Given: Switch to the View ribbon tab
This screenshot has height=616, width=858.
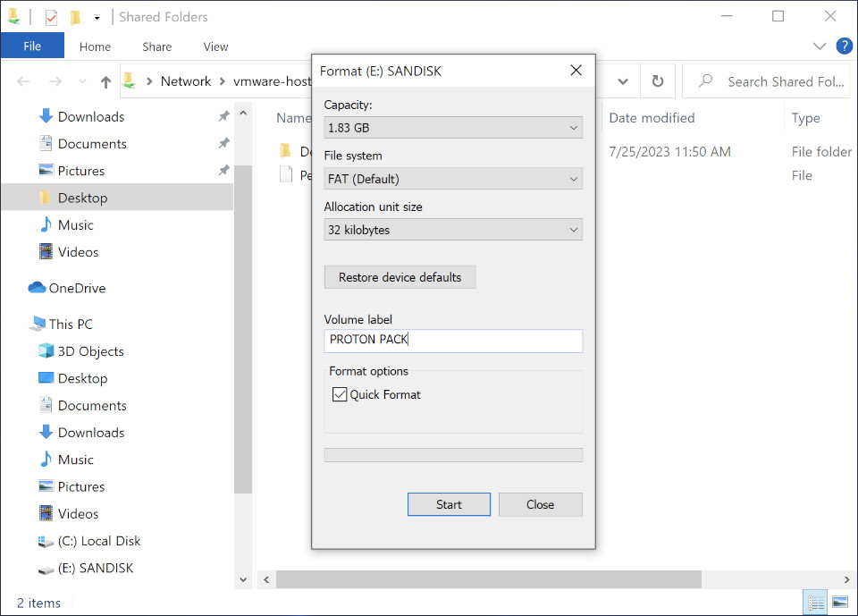Looking at the screenshot, I should (215, 46).
